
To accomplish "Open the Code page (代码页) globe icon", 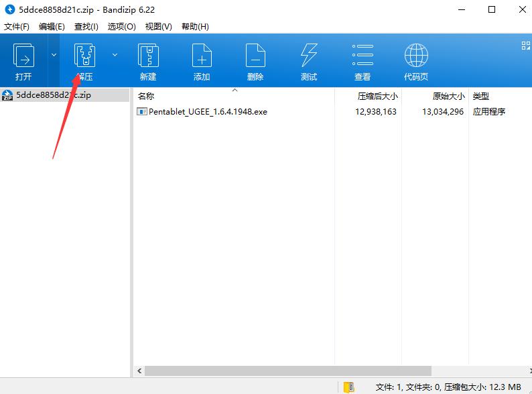I will pyautogui.click(x=416, y=56).
